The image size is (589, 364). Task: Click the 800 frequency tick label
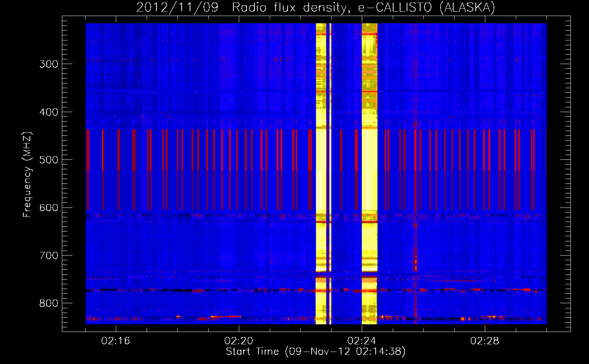click(49, 304)
